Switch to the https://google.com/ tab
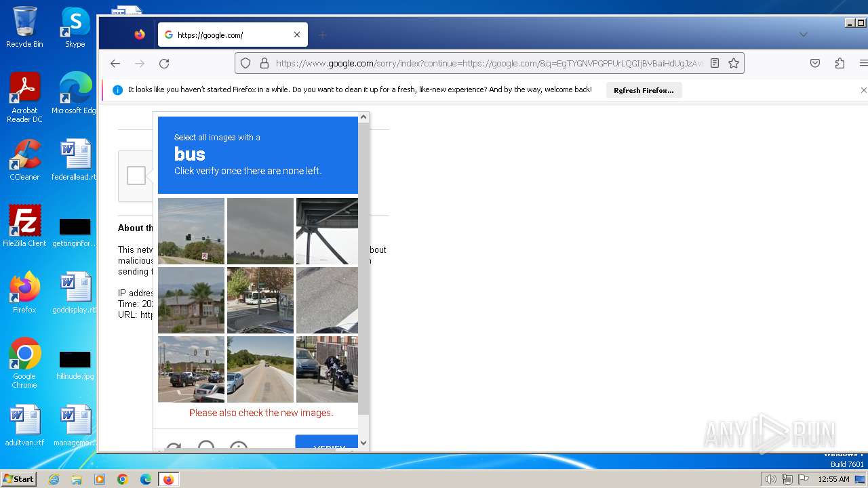Viewport: 868px width, 488px height. point(233,35)
